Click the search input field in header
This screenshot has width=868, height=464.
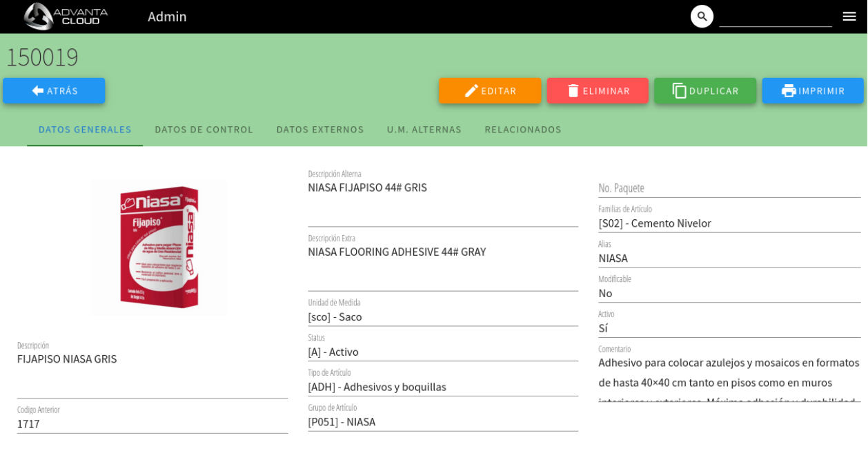click(776, 17)
